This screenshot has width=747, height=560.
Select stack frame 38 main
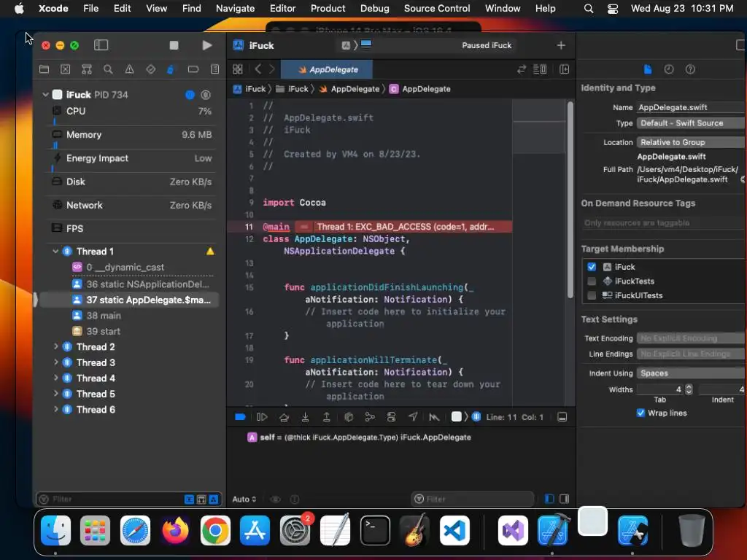[x=128, y=315]
